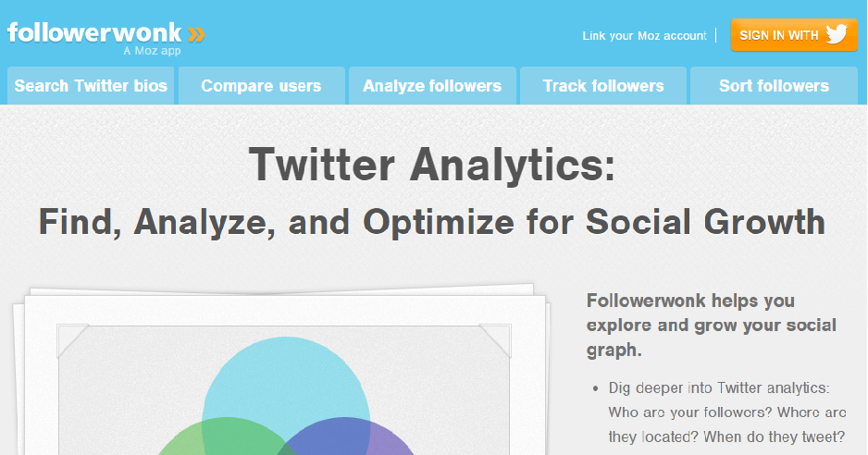Click the orange double-chevron logo arrows
868x455 pixels.
196,34
